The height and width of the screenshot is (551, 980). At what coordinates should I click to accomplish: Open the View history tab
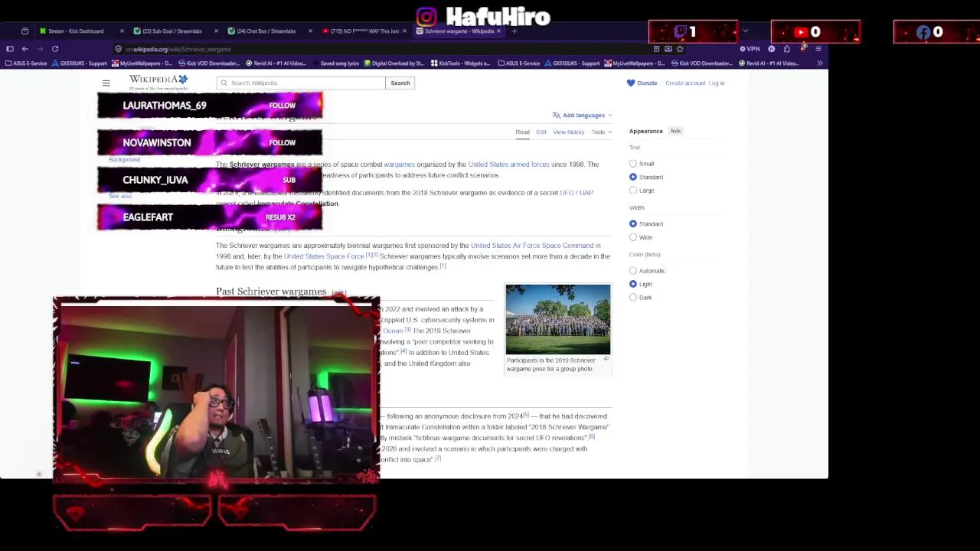click(569, 132)
